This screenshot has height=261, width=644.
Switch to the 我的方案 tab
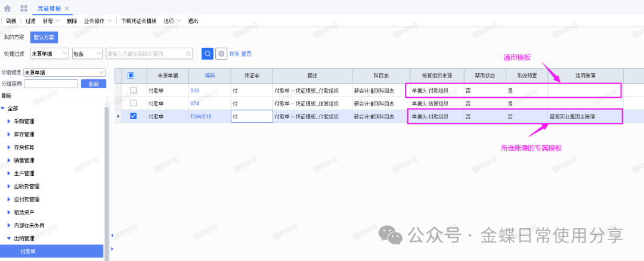14,37
